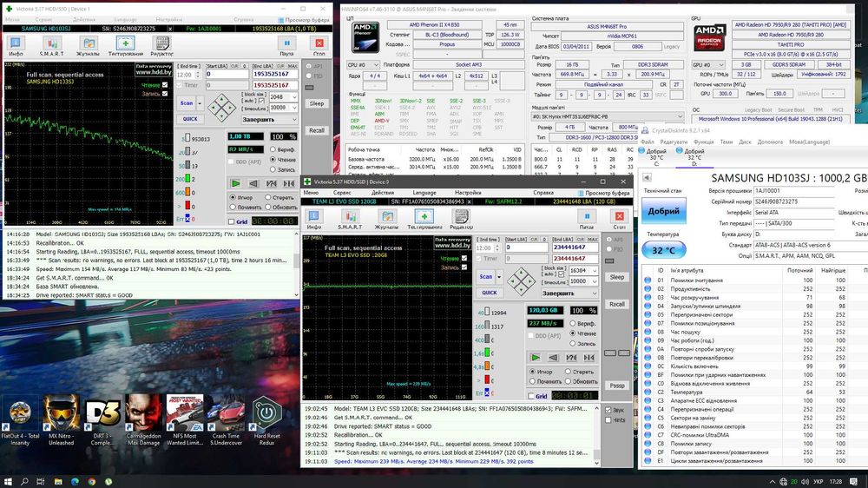Launch FlatOut 4 Total Insanity desktop shortcut
Viewport: 868px width, 488px height.
coord(20,421)
